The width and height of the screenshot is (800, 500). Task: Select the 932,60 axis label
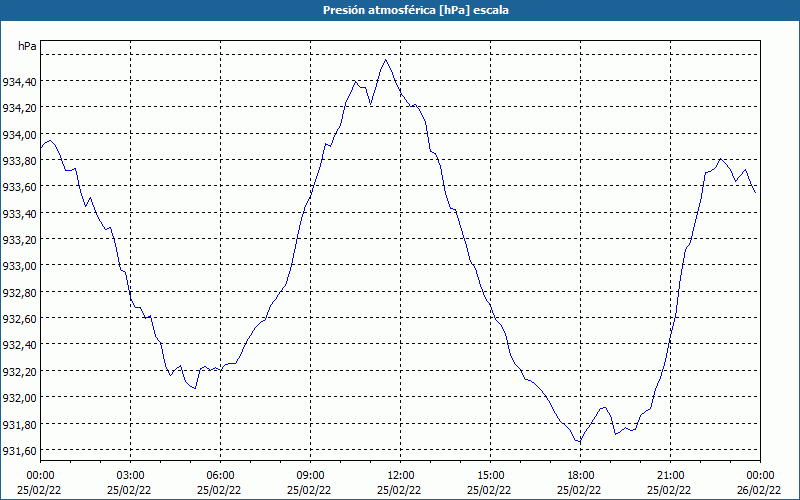pos(19,318)
